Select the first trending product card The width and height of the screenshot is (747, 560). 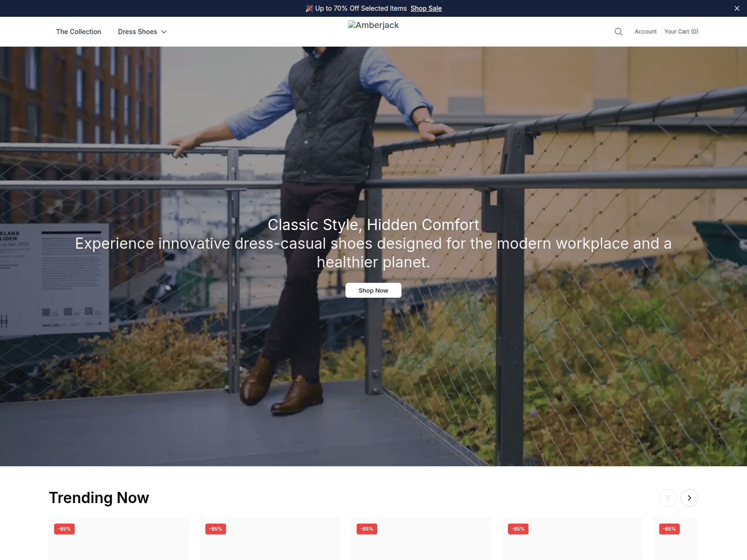pyautogui.click(x=119, y=539)
